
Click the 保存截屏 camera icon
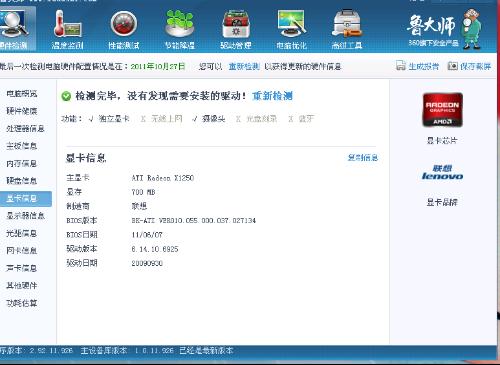453,66
